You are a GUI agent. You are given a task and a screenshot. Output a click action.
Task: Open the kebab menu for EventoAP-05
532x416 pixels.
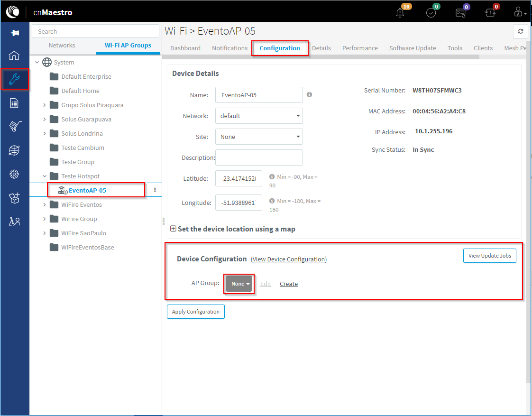pos(155,190)
